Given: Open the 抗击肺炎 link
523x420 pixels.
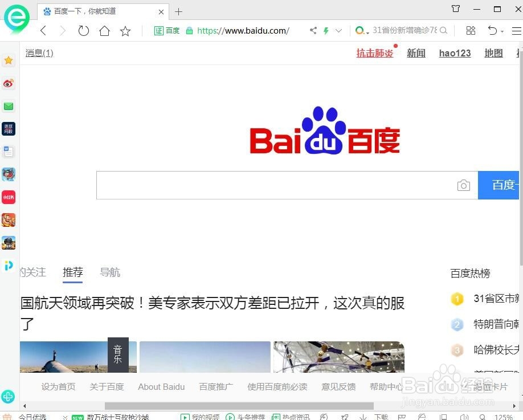Looking at the screenshot, I should click(375, 53).
